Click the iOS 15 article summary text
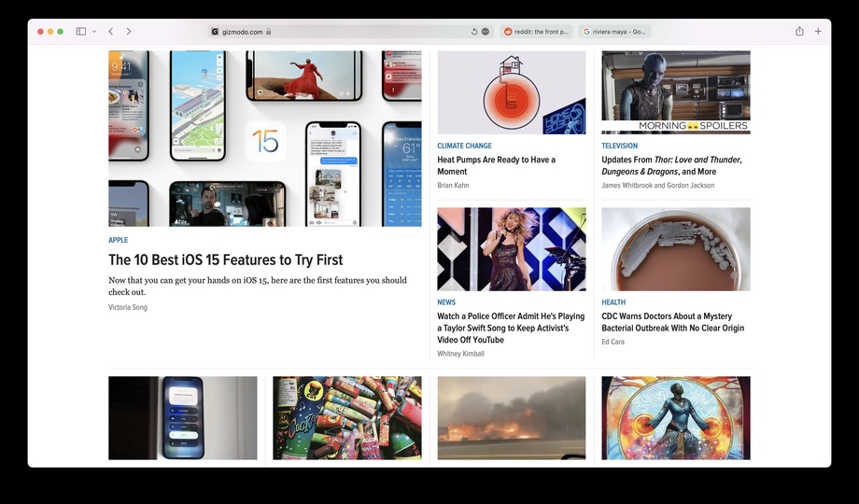 point(258,286)
